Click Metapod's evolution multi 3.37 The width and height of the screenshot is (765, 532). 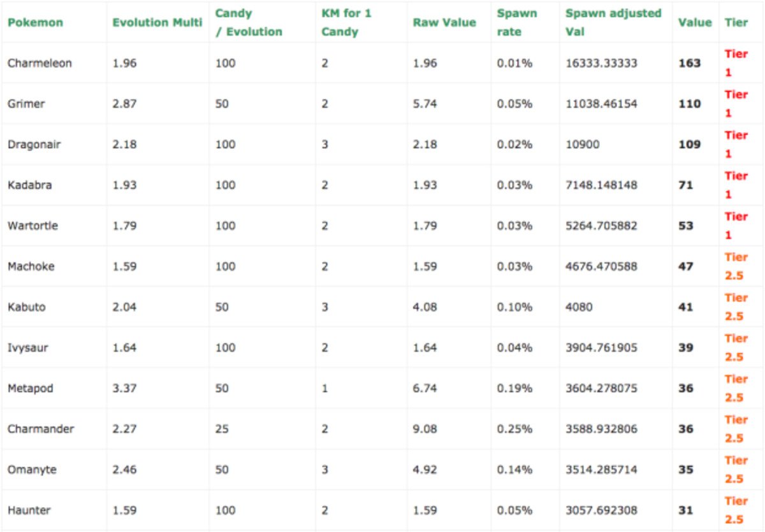124,389
